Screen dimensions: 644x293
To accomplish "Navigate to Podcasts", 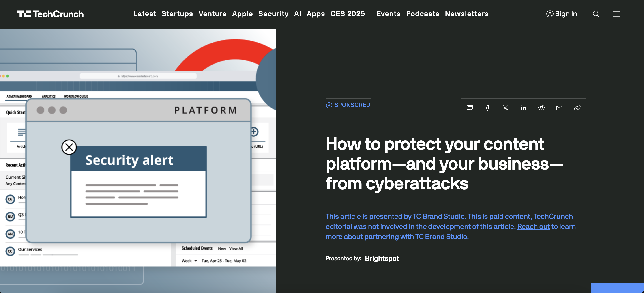I will (423, 14).
